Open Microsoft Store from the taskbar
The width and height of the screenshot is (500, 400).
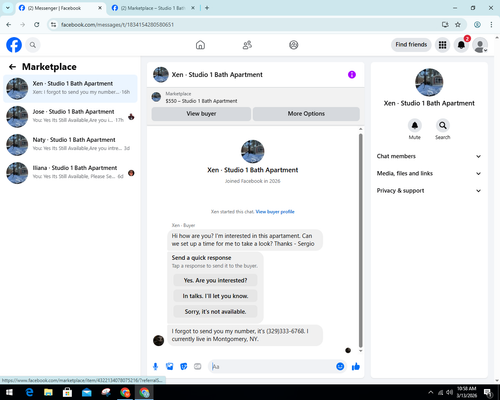coord(67,392)
